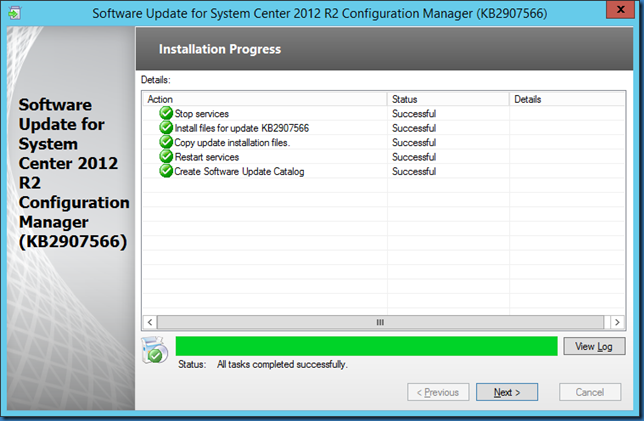Sort by the Status column header
This screenshot has width=644, height=421.
[x=448, y=99]
